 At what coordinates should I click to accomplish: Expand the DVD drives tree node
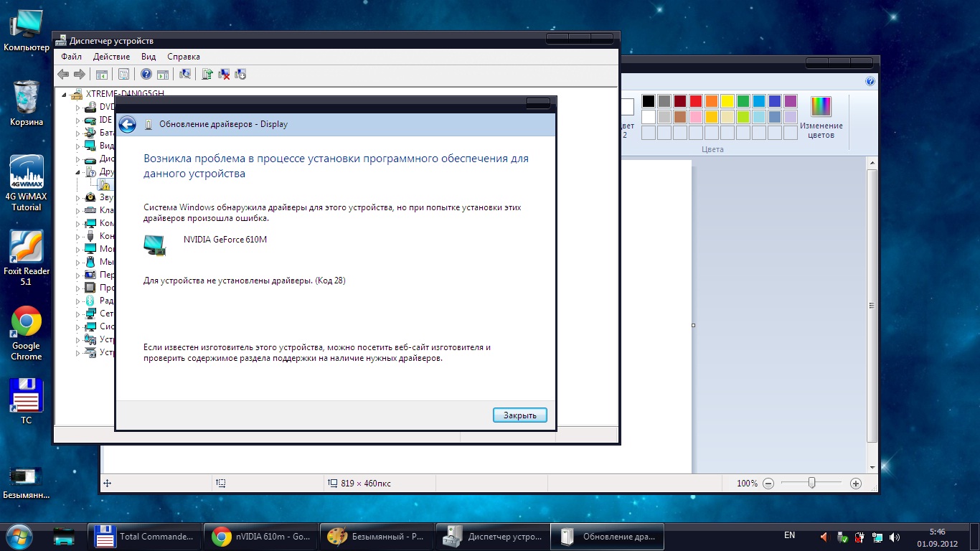pyautogui.click(x=78, y=107)
